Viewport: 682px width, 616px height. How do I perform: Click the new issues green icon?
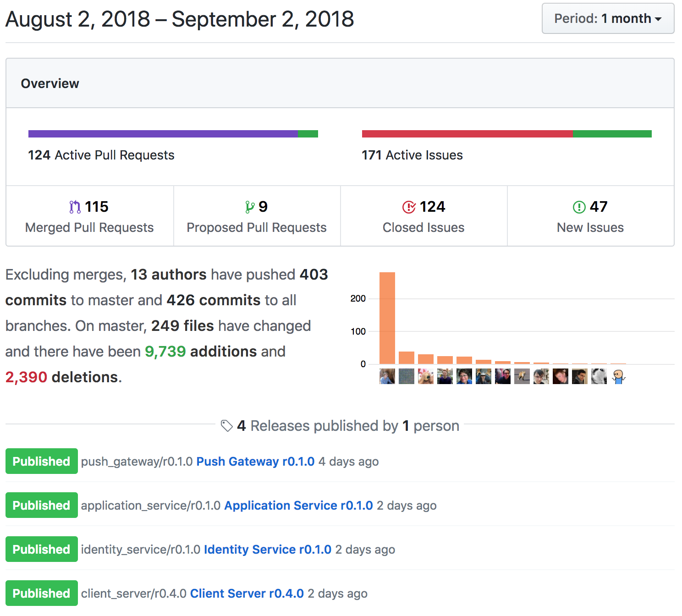(x=579, y=207)
